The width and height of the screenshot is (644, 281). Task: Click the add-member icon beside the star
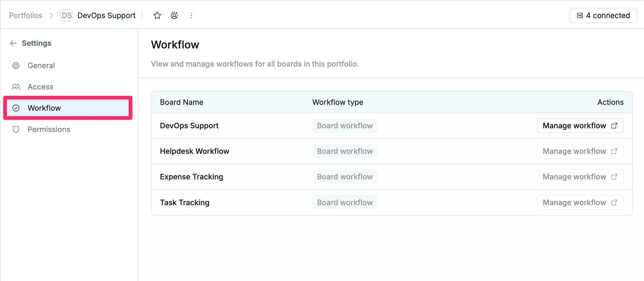(174, 15)
